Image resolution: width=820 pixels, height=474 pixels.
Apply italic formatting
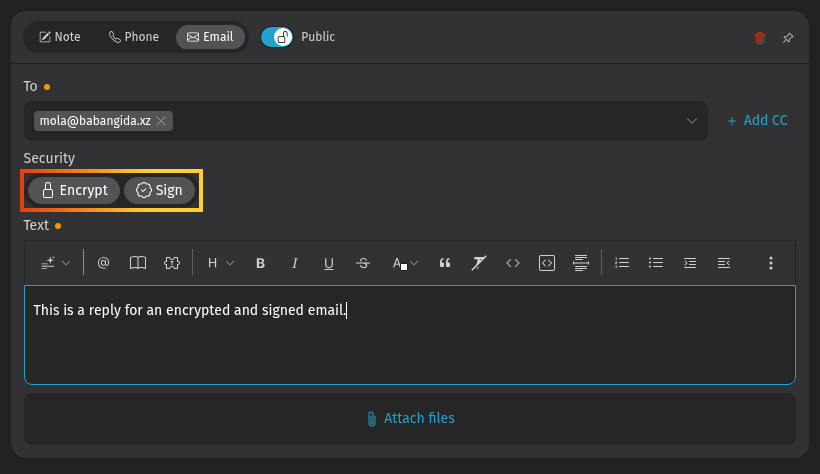point(294,263)
